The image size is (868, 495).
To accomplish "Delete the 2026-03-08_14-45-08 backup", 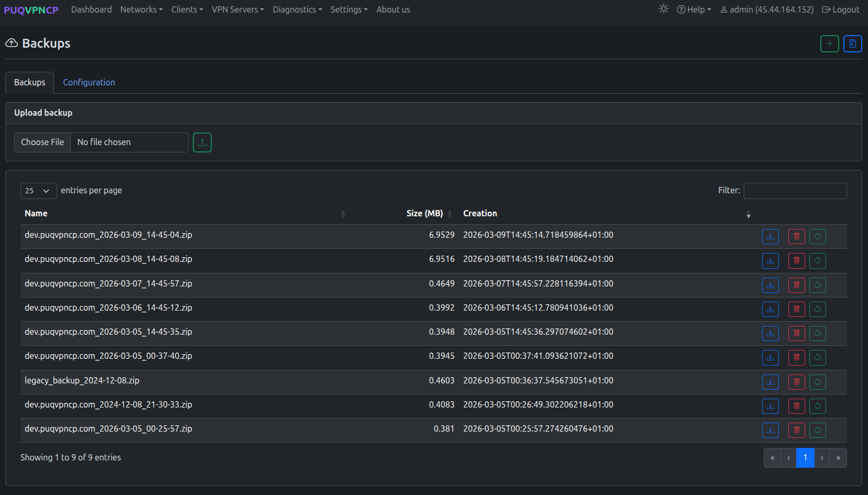I will pyautogui.click(x=796, y=260).
